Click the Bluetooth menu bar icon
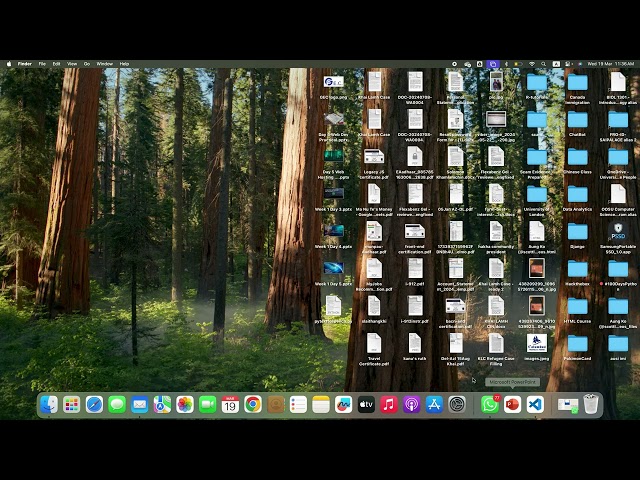The image size is (640, 480). click(506, 64)
